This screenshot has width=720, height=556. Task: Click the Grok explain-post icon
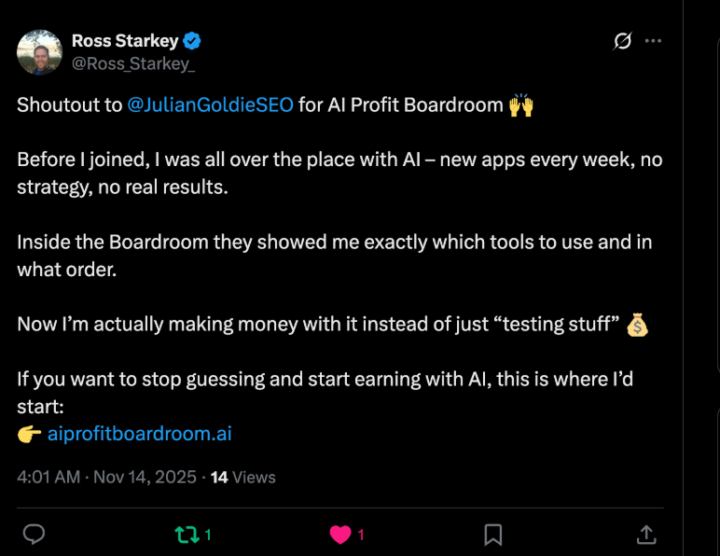(x=622, y=41)
